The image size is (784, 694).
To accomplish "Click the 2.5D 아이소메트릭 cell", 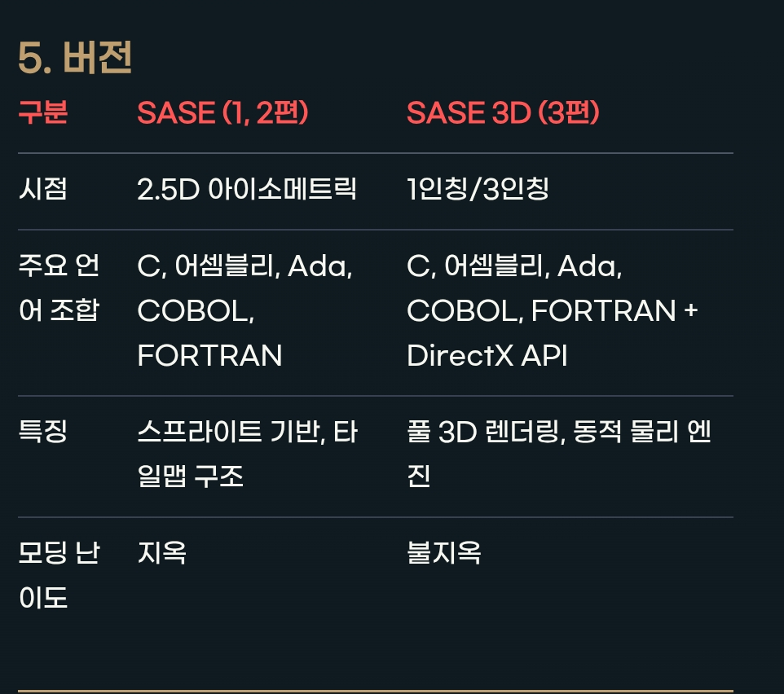I will click(x=247, y=190).
